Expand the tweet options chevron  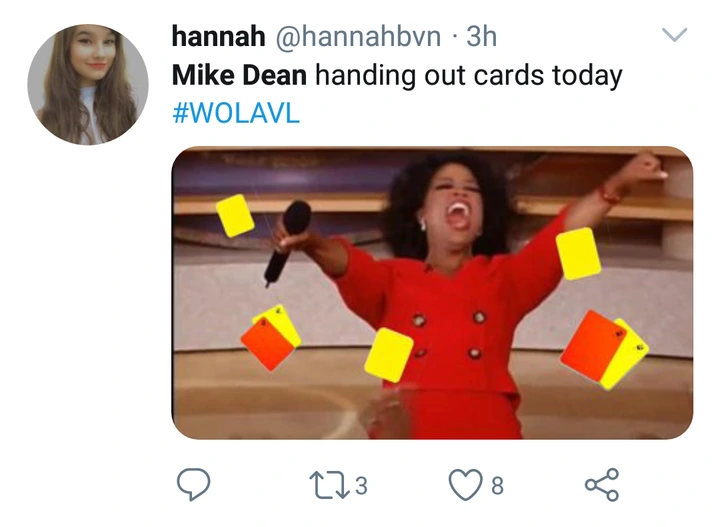pyautogui.click(x=675, y=34)
